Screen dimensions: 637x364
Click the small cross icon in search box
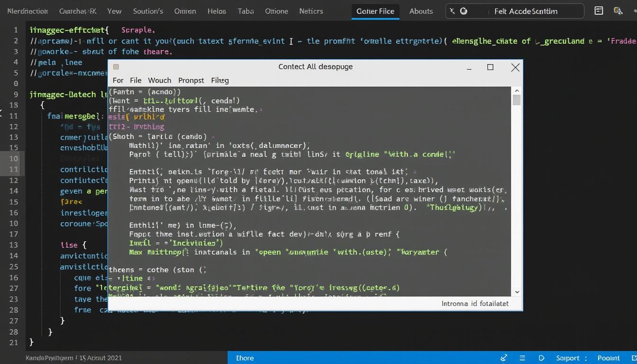pos(453,11)
